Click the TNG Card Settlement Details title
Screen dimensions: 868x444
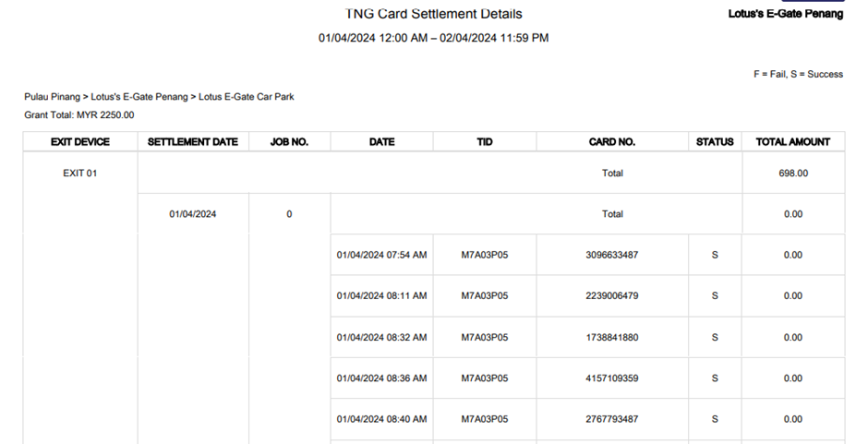(433, 14)
